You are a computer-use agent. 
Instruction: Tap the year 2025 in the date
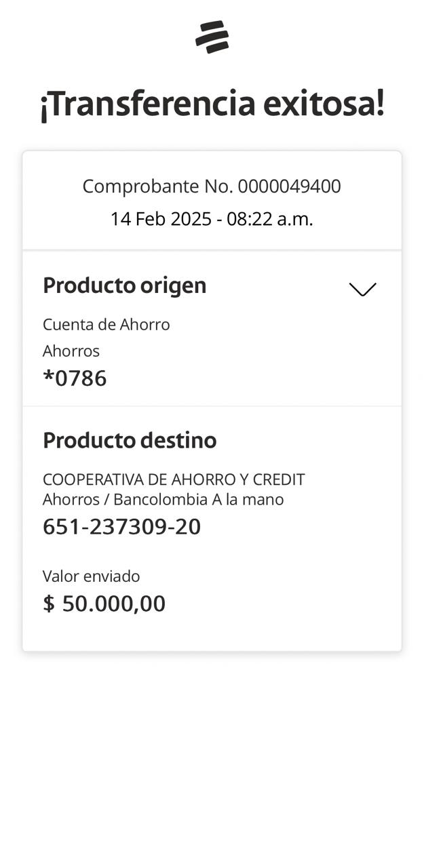pyautogui.click(x=191, y=219)
